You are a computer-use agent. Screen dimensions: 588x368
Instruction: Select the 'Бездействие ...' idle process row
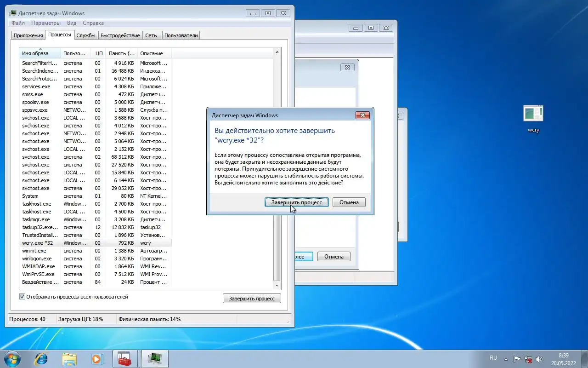(x=96, y=282)
